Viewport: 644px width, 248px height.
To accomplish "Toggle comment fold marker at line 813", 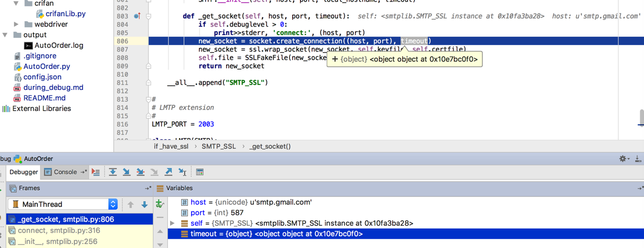I will click(149, 99).
